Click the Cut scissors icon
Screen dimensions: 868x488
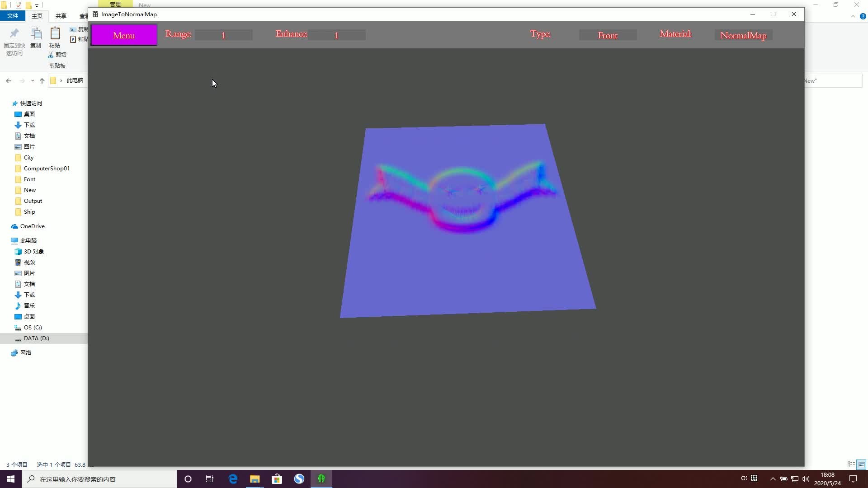51,55
